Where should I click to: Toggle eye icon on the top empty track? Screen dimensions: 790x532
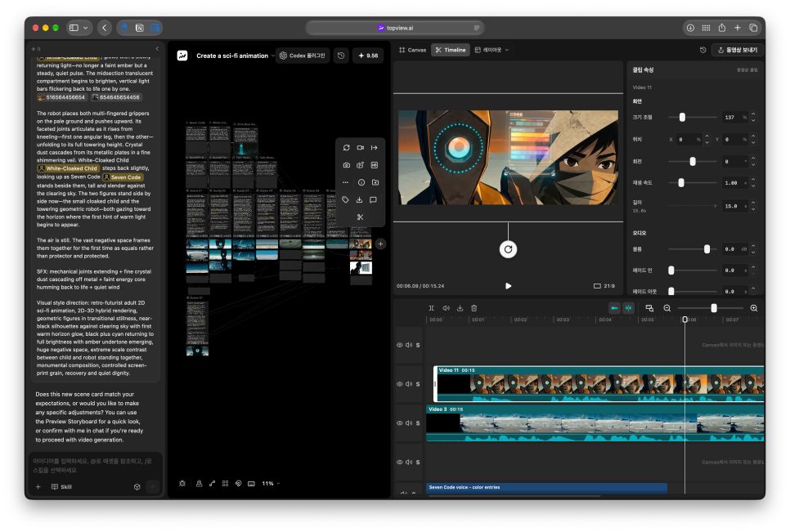pos(400,345)
